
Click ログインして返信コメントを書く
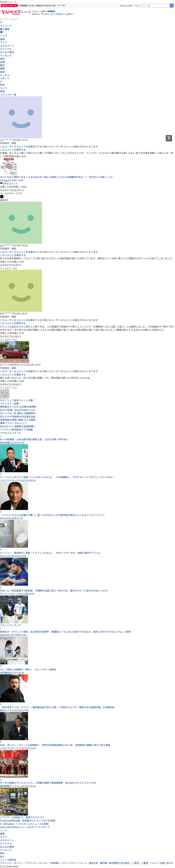[x=17, y=400]
